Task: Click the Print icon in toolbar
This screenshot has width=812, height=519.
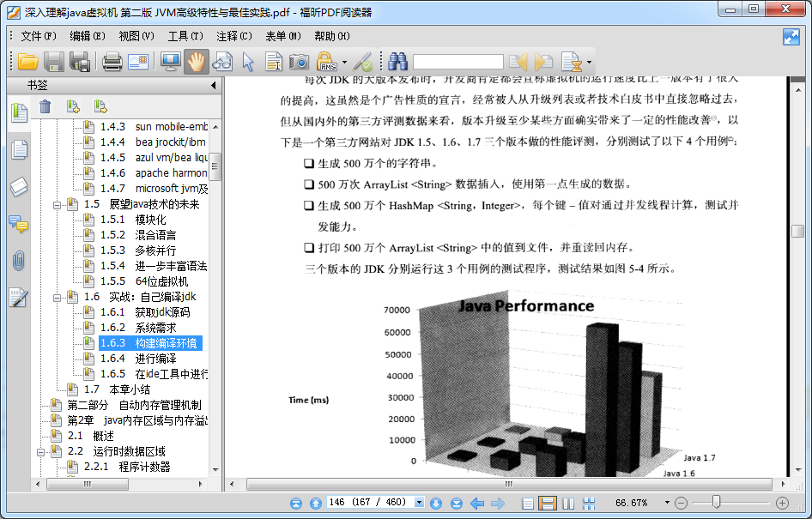Action: click(x=112, y=62)
